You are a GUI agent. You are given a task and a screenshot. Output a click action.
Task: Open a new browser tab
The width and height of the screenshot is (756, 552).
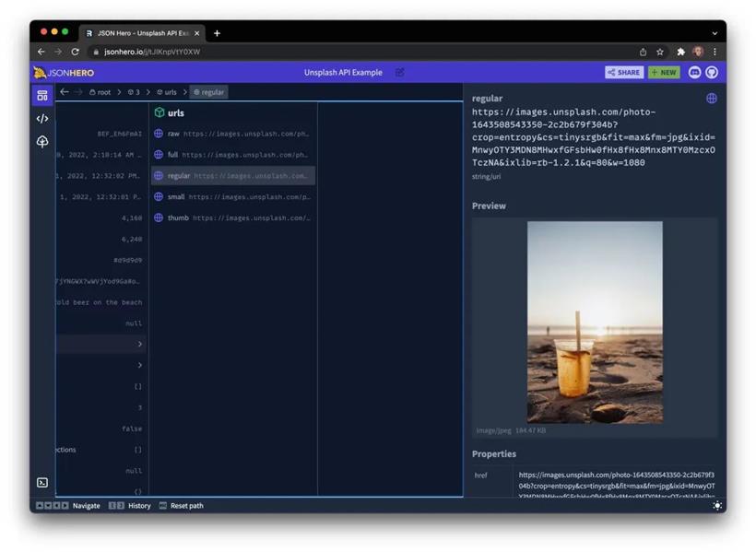tap(217, 33)
